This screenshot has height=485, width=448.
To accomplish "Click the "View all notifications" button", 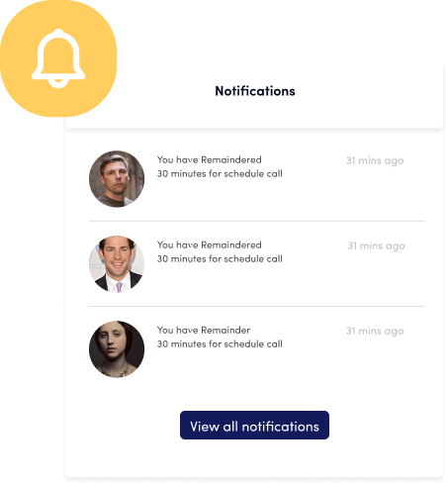I will click(x=254, y=425).
